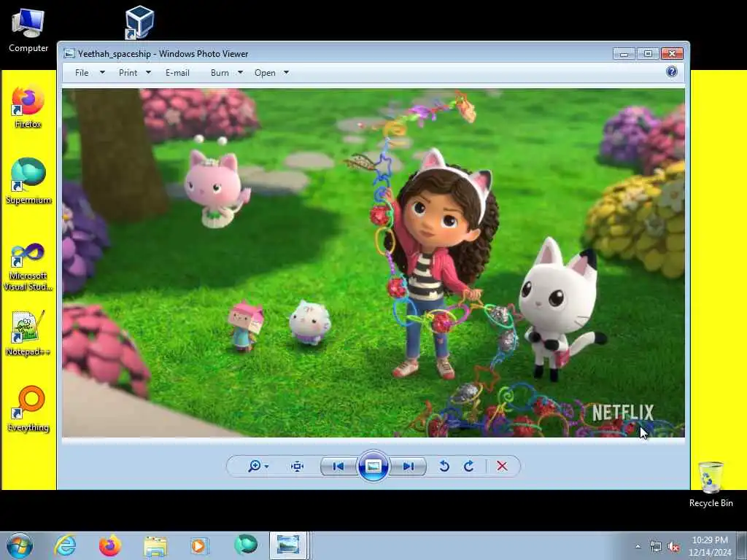Expand the Print dropdown arrow
The image size is (747, 560).
point(148,72)
